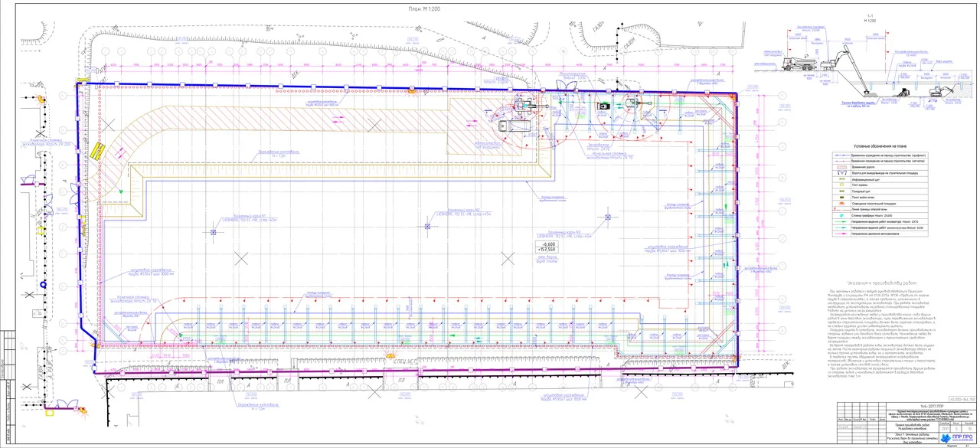
Task: Select tower crane №3 marker
Action: [608, 217]
